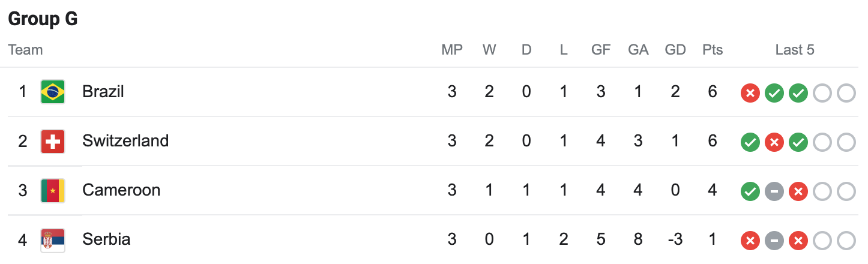Open the Brazil team link

click(x=103, y=92)
